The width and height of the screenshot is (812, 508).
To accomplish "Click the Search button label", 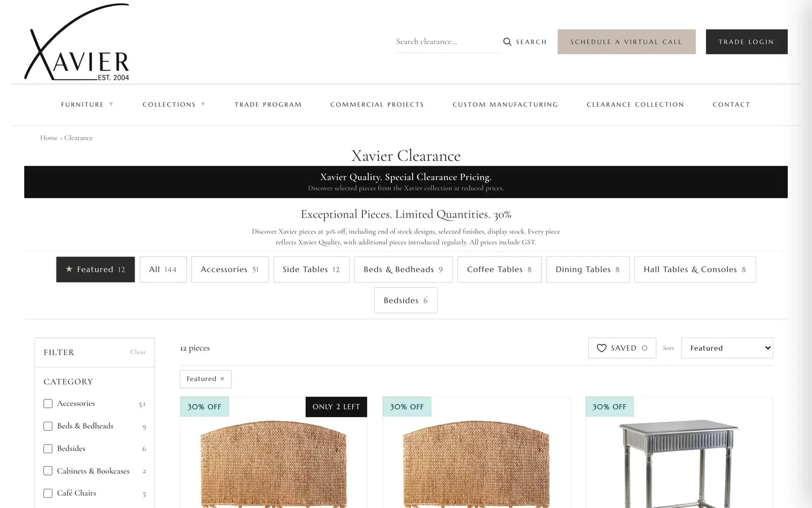I will click(531, 42).
